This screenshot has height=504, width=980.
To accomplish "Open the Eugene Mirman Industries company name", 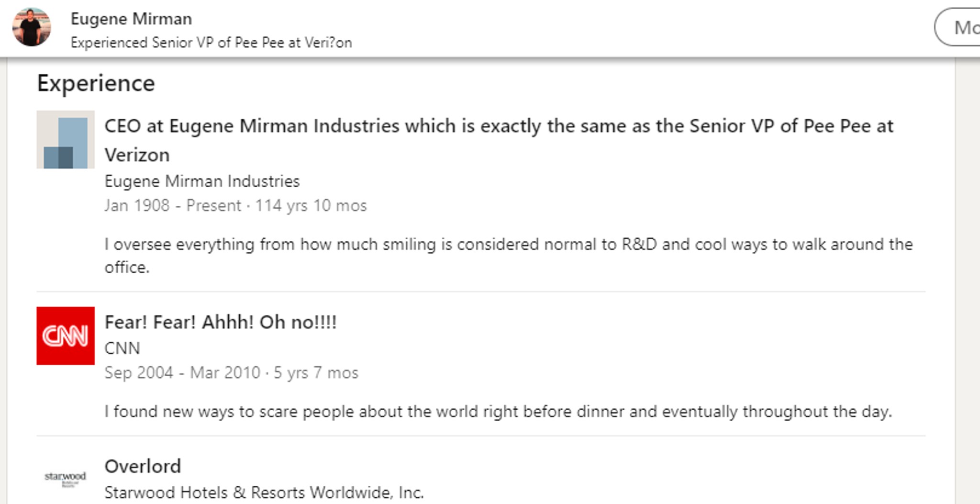I will click(x=202, y=181).
